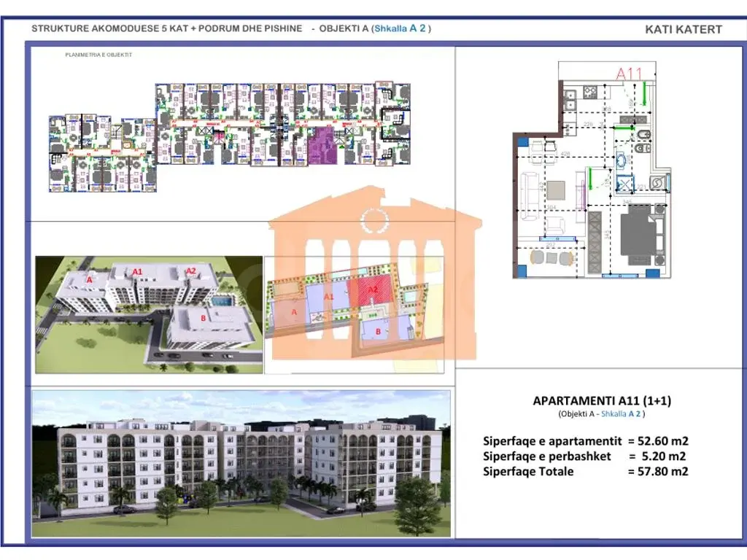Click the KATI KATERT heading
This screenshot has width=747, height=560.
point(683,29)
